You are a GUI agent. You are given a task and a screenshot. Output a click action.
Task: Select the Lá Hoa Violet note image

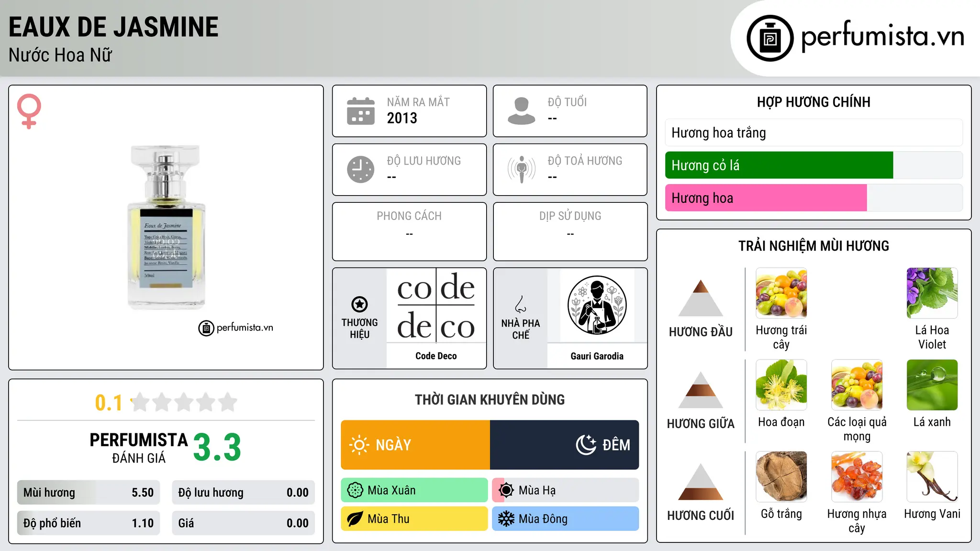[932, 293]
